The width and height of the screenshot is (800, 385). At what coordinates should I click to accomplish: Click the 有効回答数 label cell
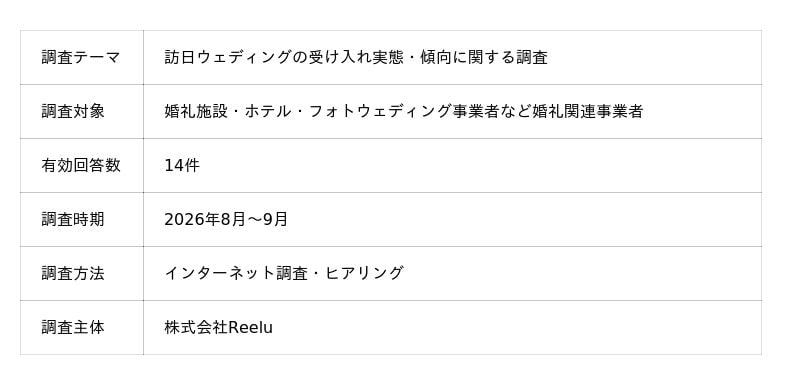(x=82, y=166)
